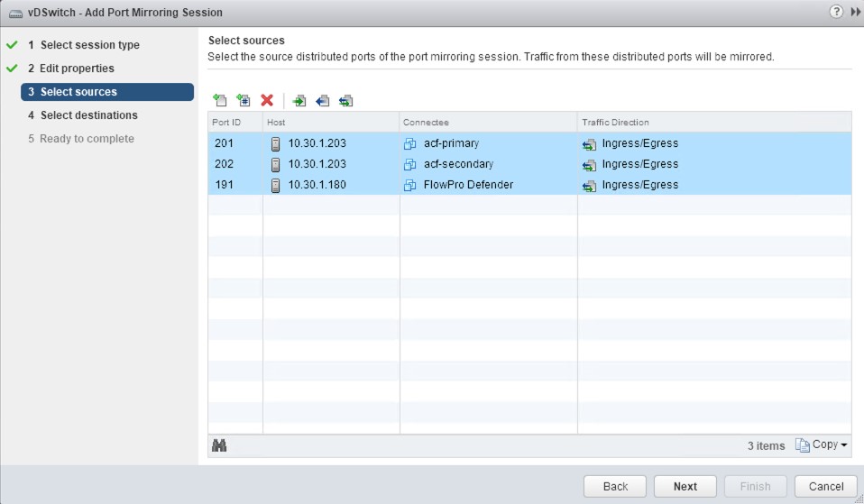Image resolution: width=864 pixels, height=504 pixels.
Task: Open the Copy dropdown menu
Action: click(823, 445)
